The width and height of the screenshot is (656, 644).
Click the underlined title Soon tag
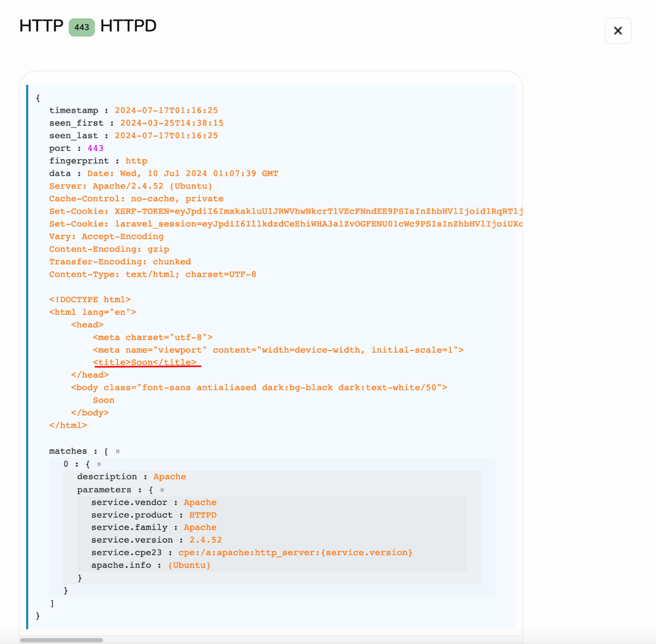144,362
